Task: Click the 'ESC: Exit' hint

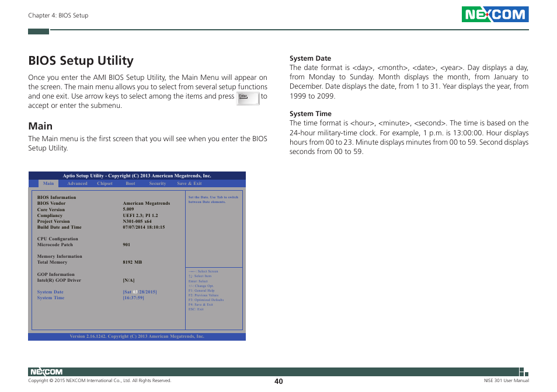Action: 196,309
